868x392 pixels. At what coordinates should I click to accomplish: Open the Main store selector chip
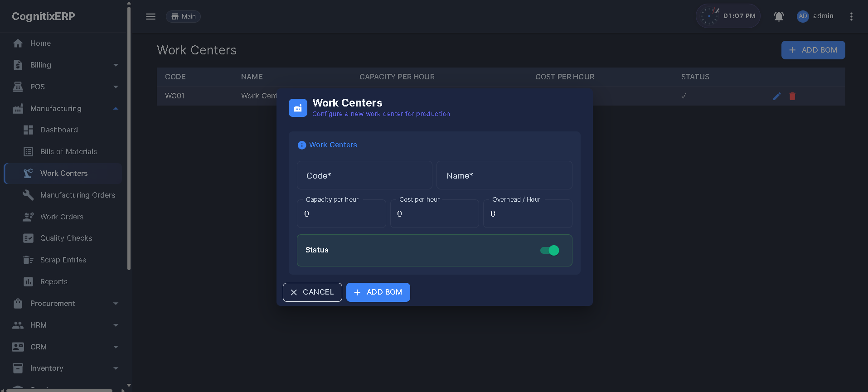point(183,16)
